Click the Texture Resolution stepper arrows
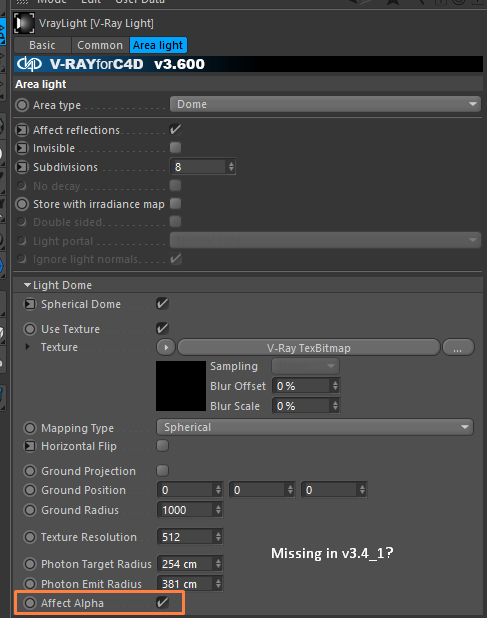 [218, 537]
